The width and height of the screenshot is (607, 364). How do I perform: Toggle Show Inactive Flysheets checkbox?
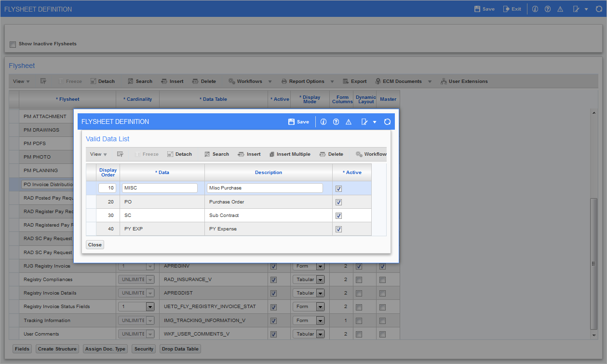pos(13,44)
